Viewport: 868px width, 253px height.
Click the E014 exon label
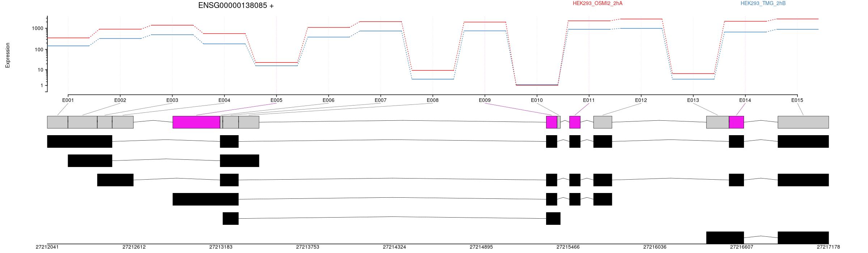coord(745,100)
